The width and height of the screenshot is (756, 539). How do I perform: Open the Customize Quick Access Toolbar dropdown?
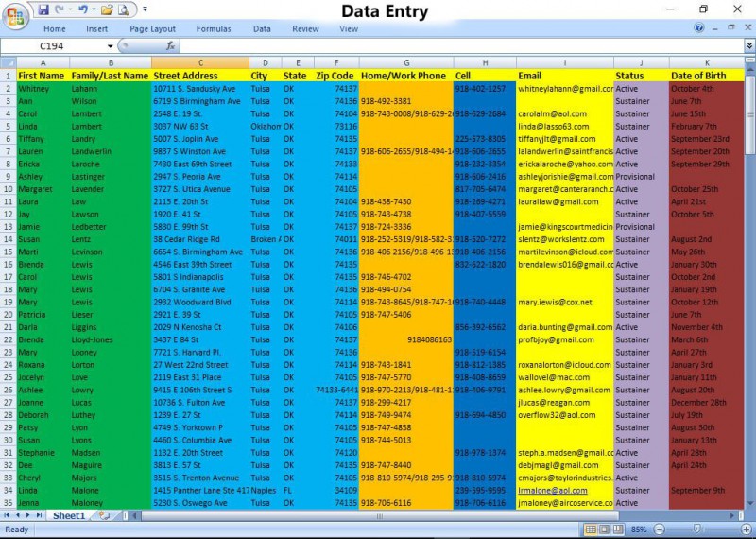click(144, 9)
